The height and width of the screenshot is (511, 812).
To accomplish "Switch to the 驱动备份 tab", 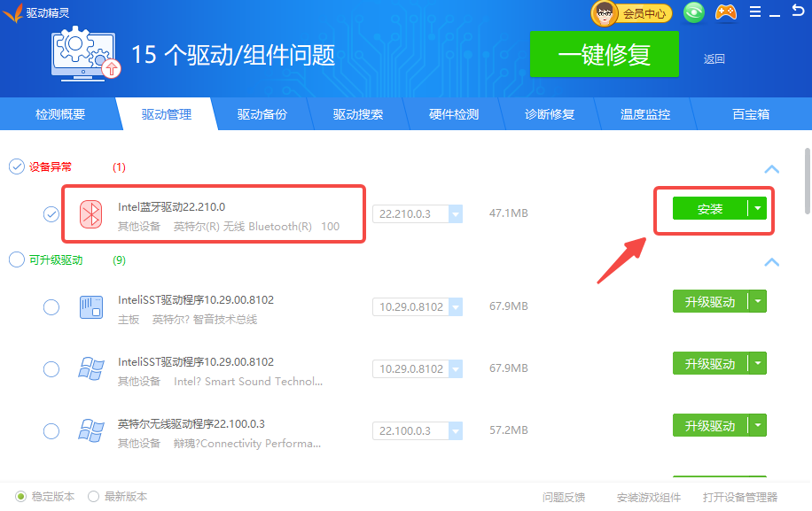I will (x=262, y=114).
